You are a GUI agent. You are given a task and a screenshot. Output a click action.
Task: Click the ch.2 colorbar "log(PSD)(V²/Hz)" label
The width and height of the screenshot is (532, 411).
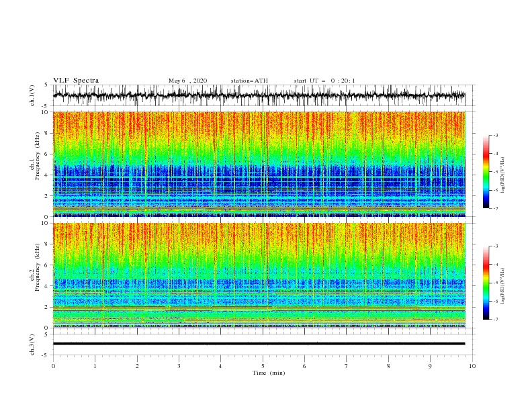503,286
